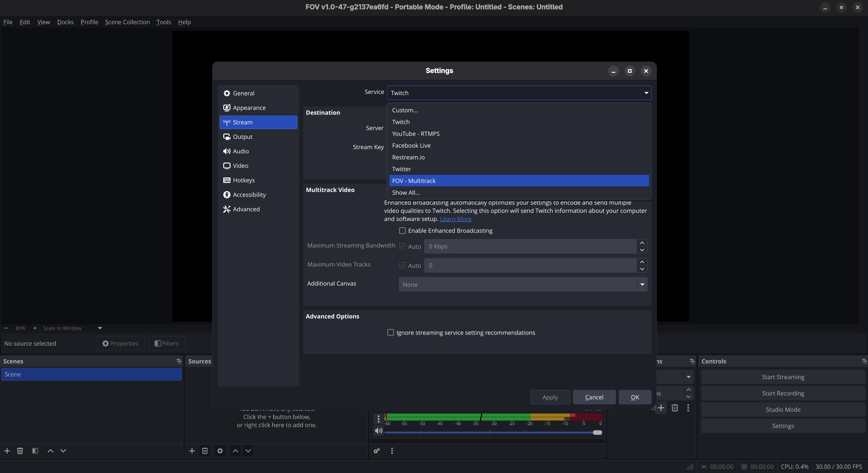868x473 pixels.
Task: Move scene up with the up arrow
Action: pyautogui.click(x=50, y=451)
